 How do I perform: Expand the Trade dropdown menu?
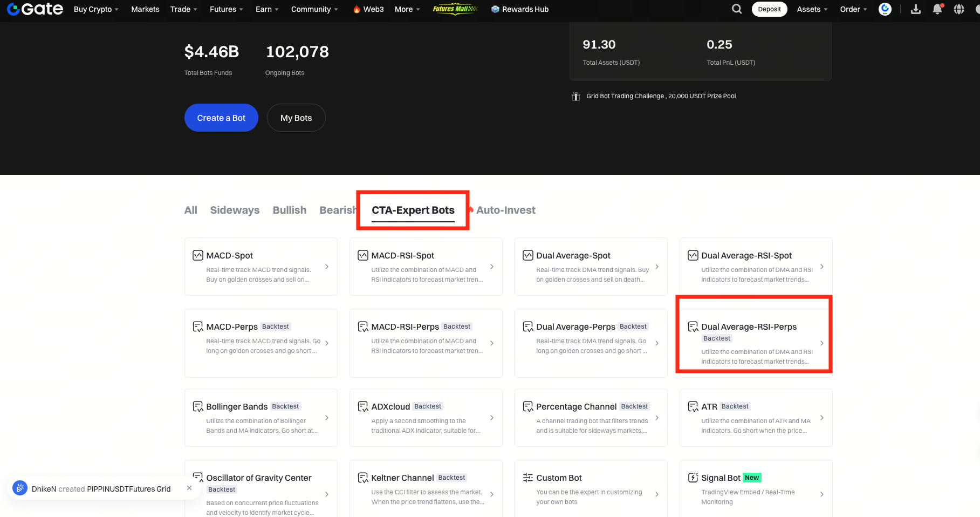[x=183, y=9]
